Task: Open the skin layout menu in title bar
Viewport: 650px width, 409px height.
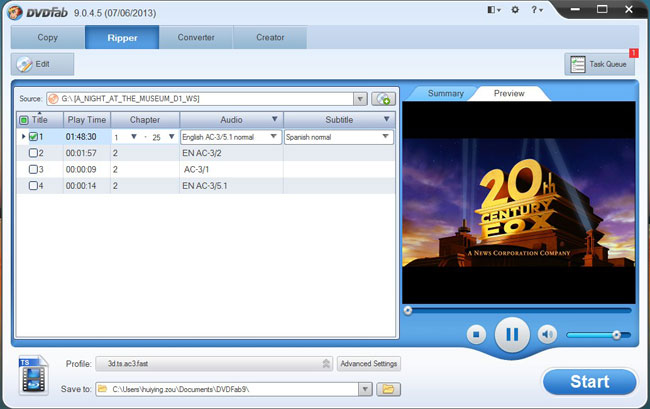Action: (x=494, y=10)
